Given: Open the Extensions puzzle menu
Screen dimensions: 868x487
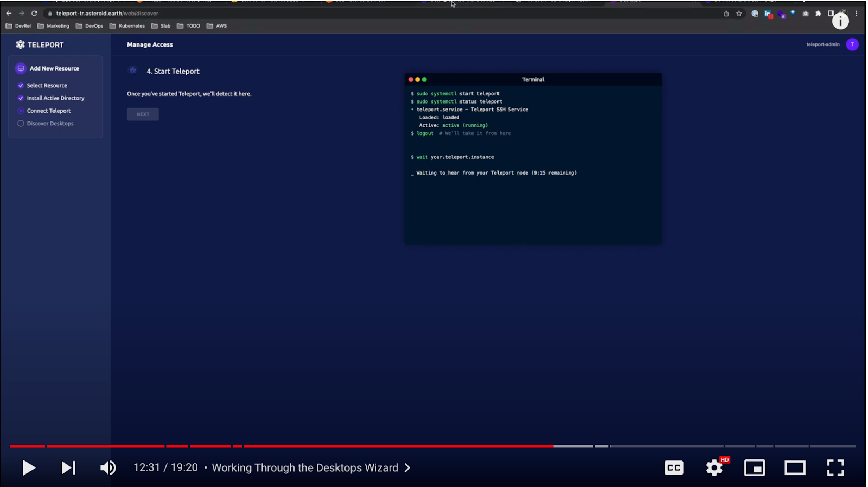Looking at the screenshot, I should click(x=818, y=14).
